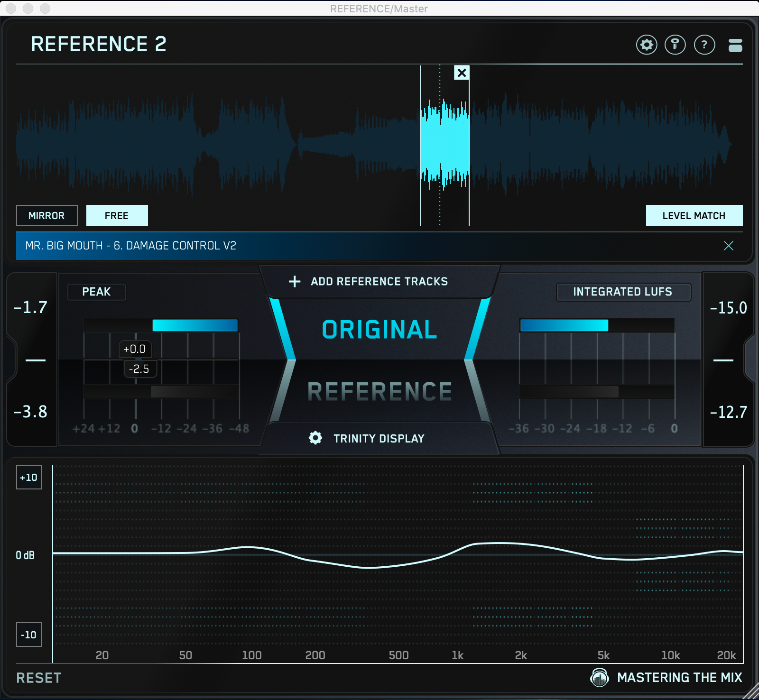Click the TRINITY DISPLAY label
The height and width of the screenshot is (700, 759).
(x=379, y=438)
